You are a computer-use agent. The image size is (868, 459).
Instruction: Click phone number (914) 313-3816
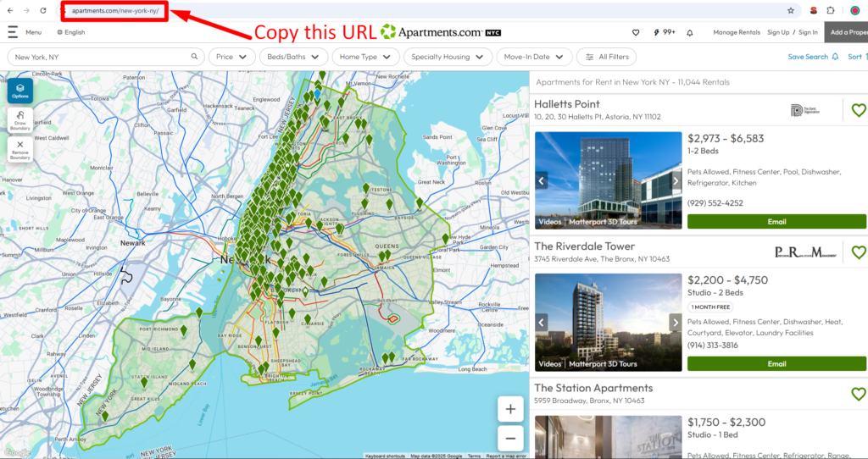point(712,345)
